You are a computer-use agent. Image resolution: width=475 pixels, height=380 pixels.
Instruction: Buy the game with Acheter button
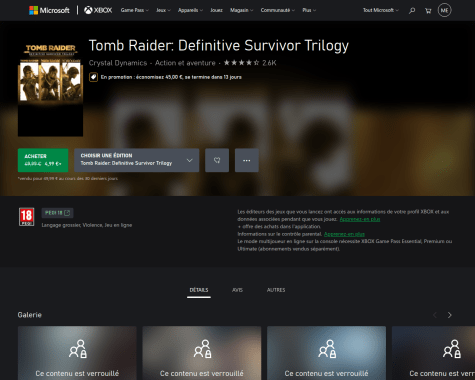(43, 160)
